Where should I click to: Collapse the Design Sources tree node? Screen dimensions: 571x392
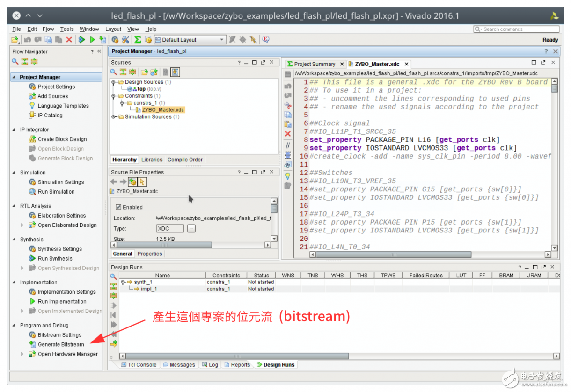tap(114, 82)
